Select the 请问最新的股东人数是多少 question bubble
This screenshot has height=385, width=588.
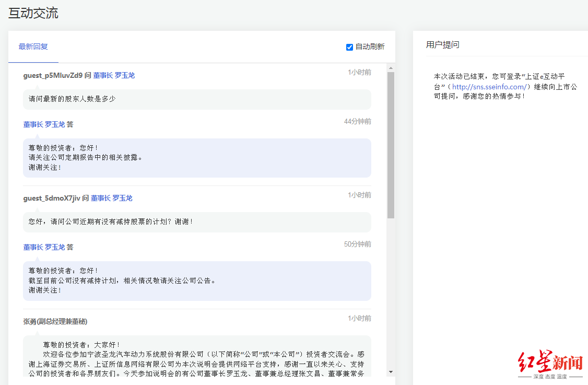pos(197,99)
